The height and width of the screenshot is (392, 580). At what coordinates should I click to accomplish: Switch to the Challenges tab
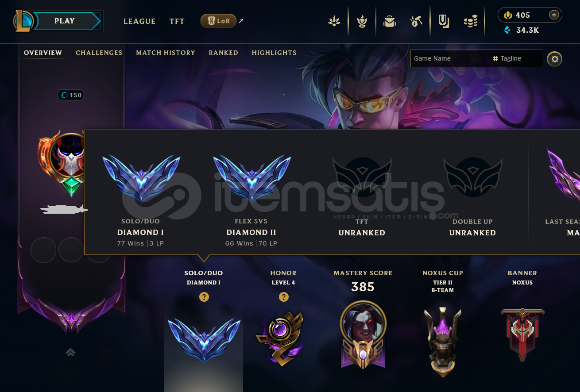click(x=99, y=53)
